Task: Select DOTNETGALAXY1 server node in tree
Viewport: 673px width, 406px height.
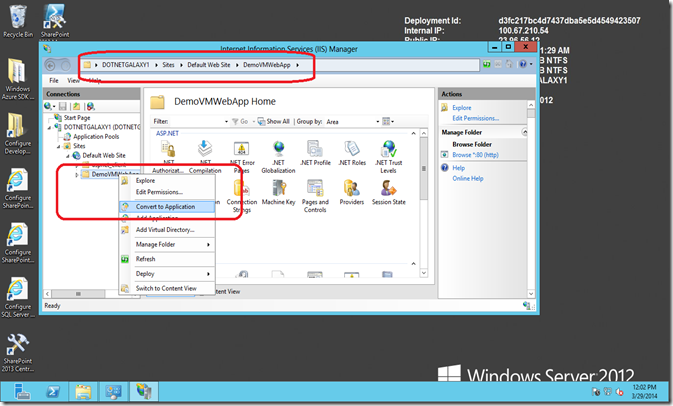Action: click(102, 127)
